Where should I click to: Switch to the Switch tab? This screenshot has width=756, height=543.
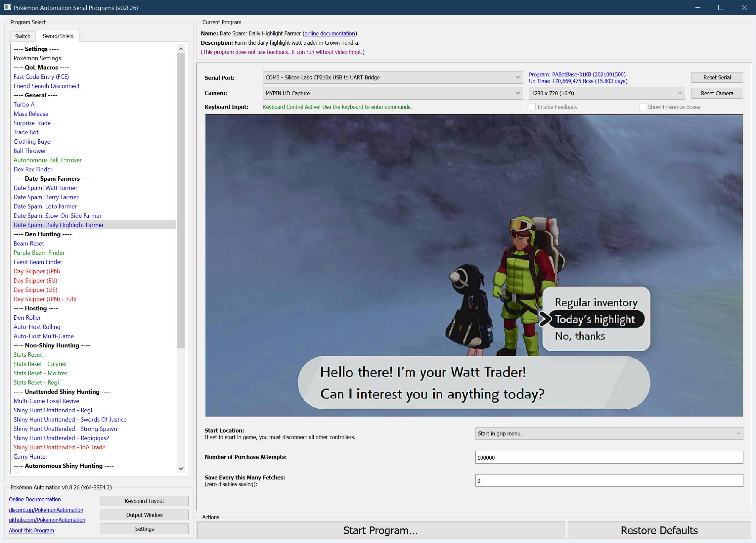pos(23,36)
